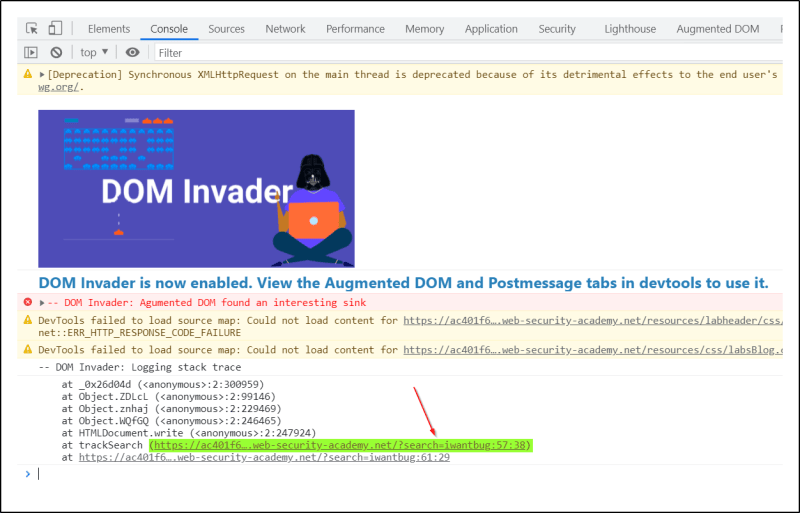Screen dimensions: 800x513
Task: Open the Lighthouse tab
Action: point(630,29)
